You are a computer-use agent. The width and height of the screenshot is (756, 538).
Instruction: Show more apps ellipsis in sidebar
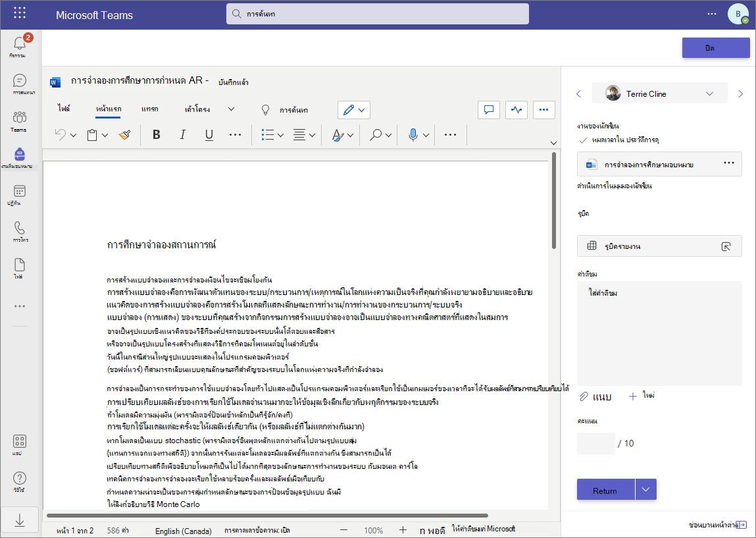pyautogui.click(x=19, y=306)
